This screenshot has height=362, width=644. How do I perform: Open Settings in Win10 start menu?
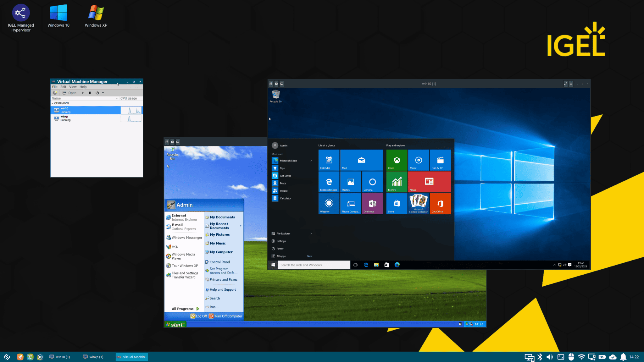click(279, 241)
